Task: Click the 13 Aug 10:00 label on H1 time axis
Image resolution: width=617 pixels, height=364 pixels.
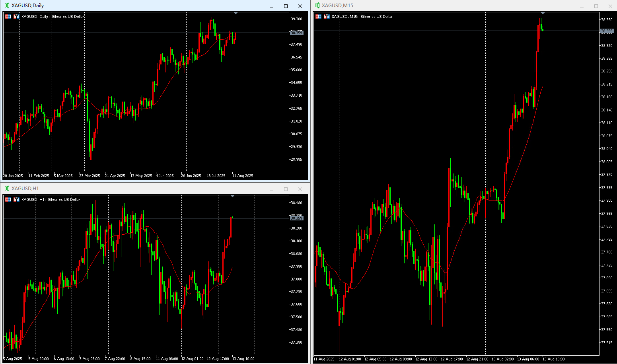Action: point(243,358)
